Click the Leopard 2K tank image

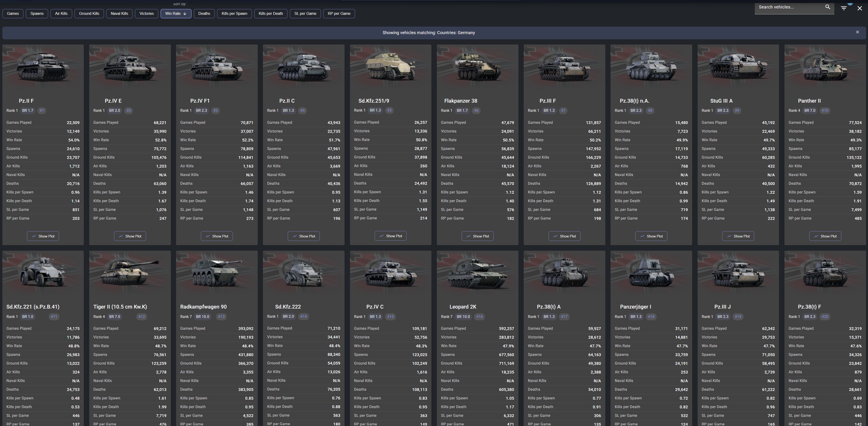tap(478, 274)
